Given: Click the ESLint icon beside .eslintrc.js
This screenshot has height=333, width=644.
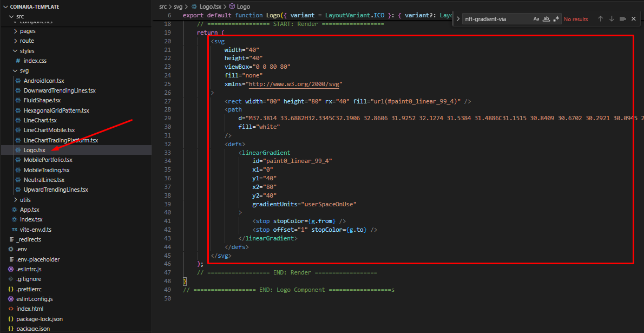Looking at the screenshot, I should coord(11,269).
